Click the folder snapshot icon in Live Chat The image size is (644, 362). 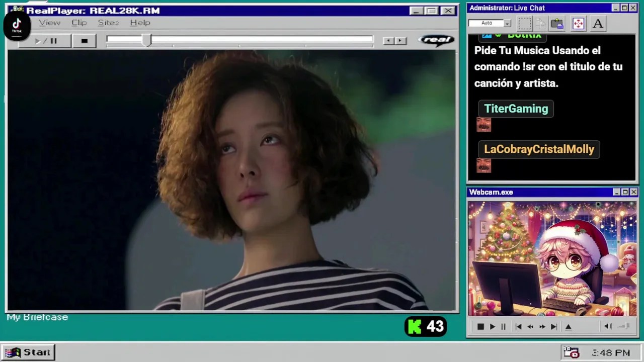point(557,24)
